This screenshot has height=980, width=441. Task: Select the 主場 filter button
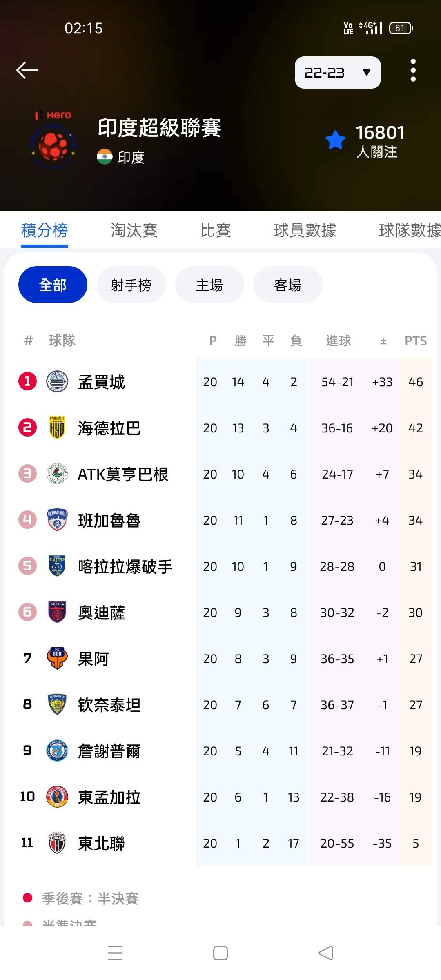point(209,285)
